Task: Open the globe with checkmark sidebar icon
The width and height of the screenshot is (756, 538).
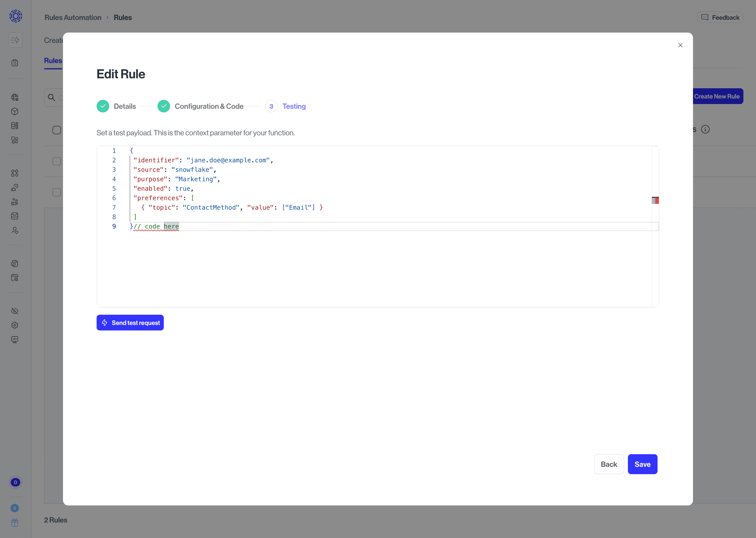Action: 14,97
